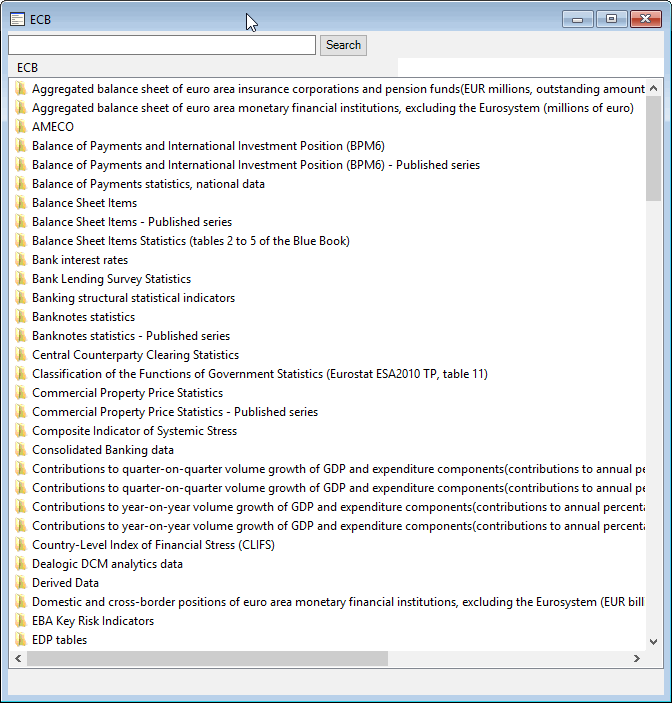Click the ECB window icon in title bar

tap(17, 19)
